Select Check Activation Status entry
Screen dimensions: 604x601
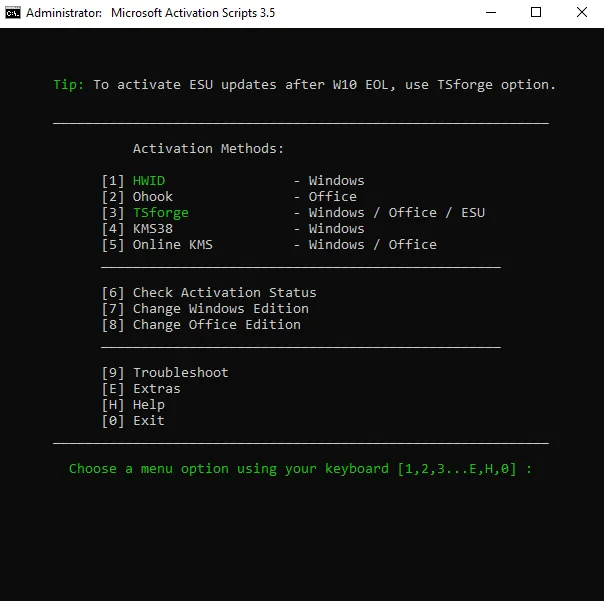click(x=209, y=293)
